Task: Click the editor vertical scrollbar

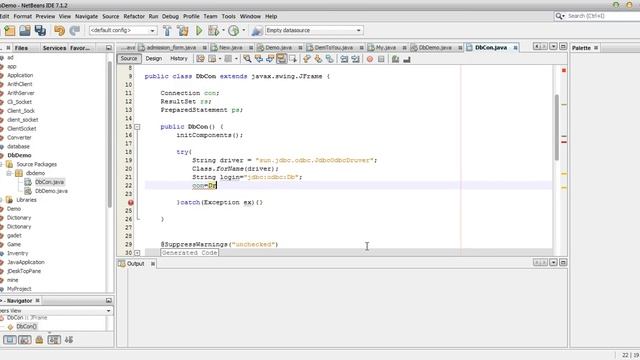Action: coord(556,127)
